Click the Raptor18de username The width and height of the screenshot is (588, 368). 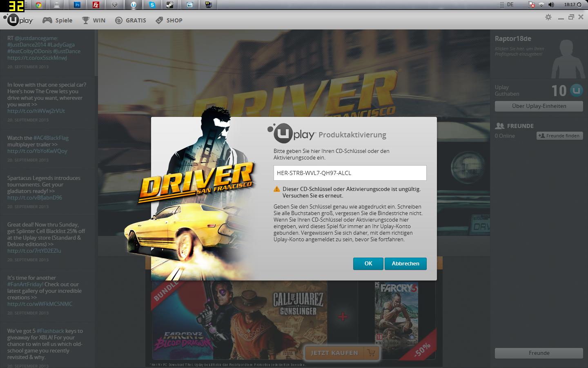513,38
